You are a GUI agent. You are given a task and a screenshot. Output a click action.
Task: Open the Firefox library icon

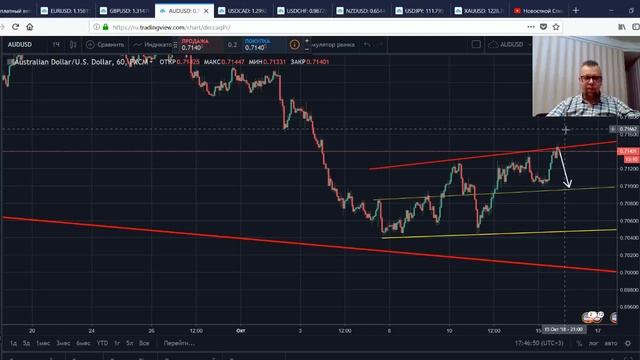point(622,27)
